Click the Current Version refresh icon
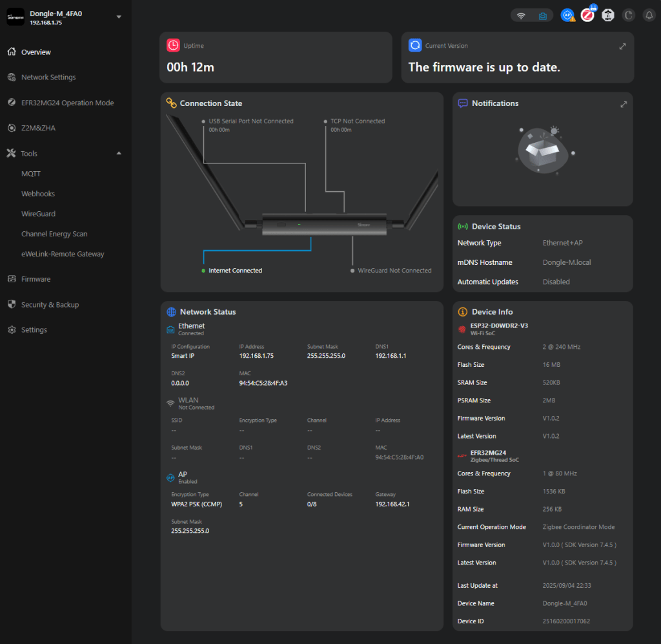661x644 pixels. pyautogui.click(x=415, y=45)
